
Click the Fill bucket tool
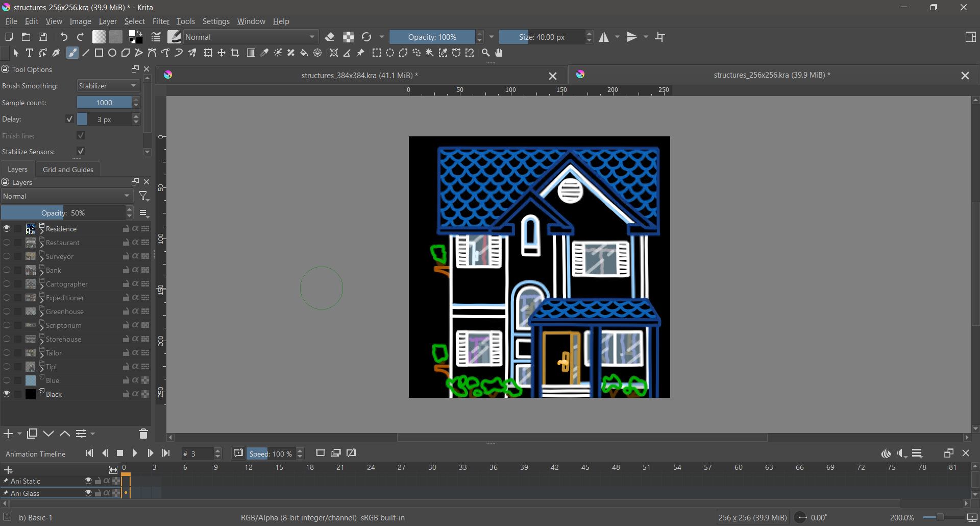pyautogui.click(x=304, y=53)
